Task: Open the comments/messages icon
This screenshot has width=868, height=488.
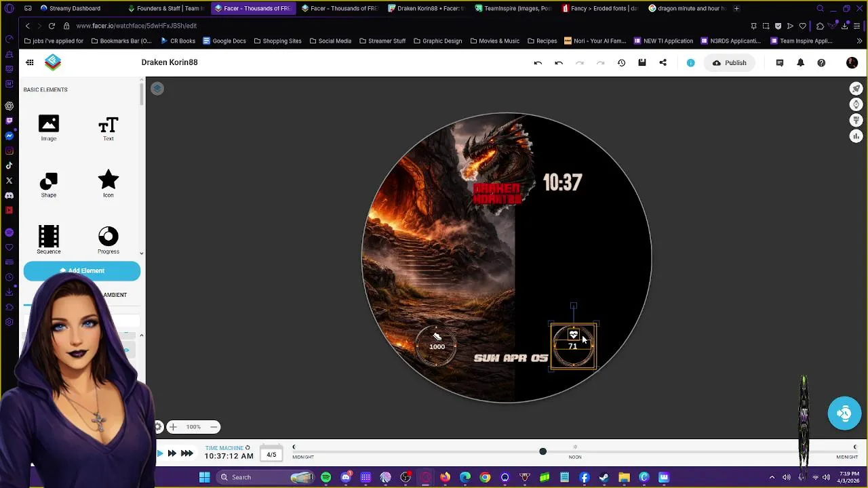Action: [780, 63]
